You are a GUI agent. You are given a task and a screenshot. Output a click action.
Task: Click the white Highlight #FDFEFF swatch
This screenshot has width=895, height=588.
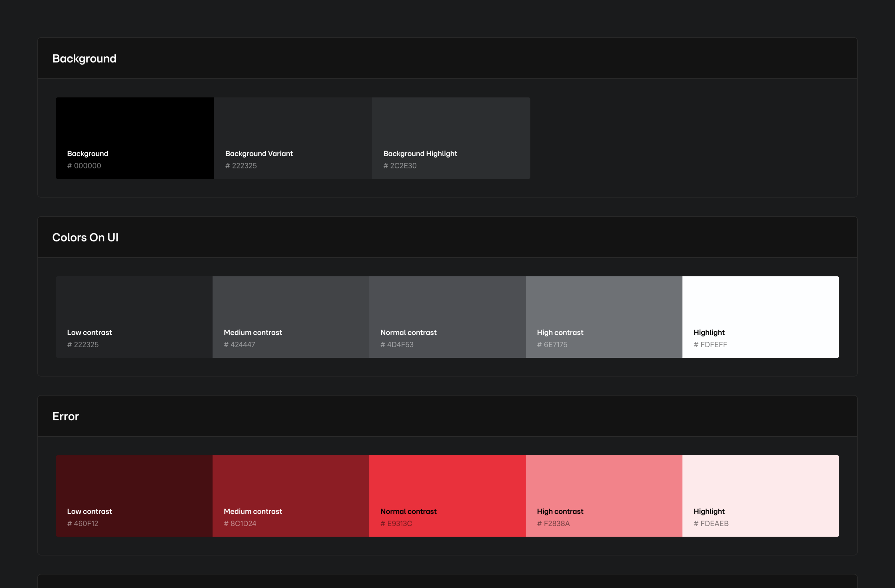pyautogui.click(x=761, y=317)
